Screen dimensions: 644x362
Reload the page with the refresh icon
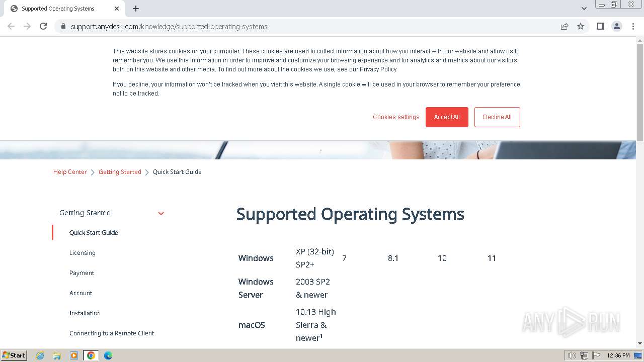pos(43,26)
